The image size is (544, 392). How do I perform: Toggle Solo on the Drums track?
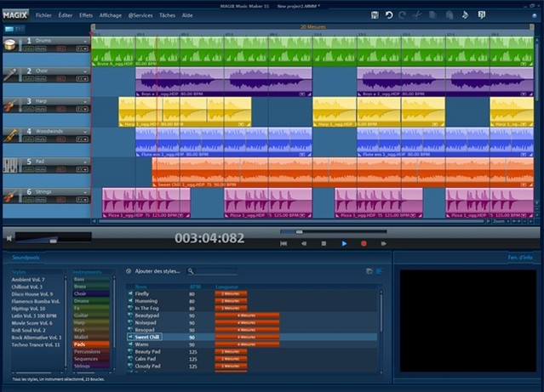tap(28, 48)
